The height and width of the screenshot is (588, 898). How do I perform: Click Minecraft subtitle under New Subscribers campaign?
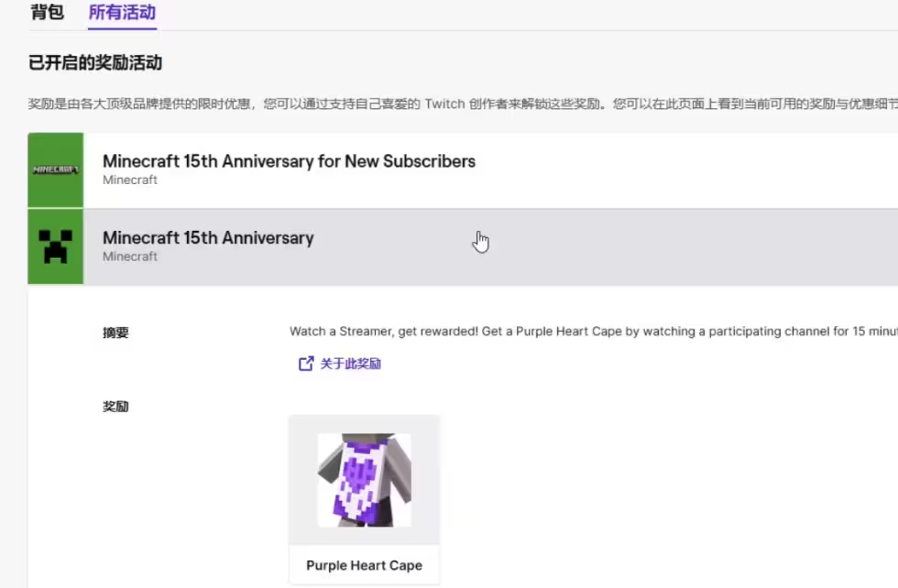(x=130, y=180)
